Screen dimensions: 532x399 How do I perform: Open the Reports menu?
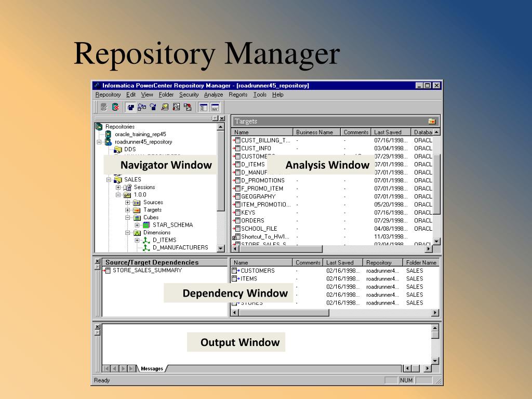point(238,95)
